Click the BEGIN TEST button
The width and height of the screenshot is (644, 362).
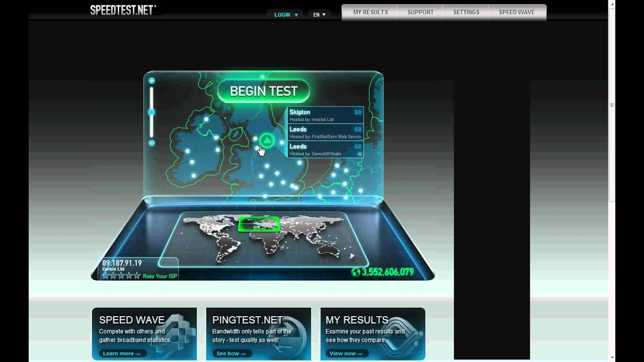[264, 91]
